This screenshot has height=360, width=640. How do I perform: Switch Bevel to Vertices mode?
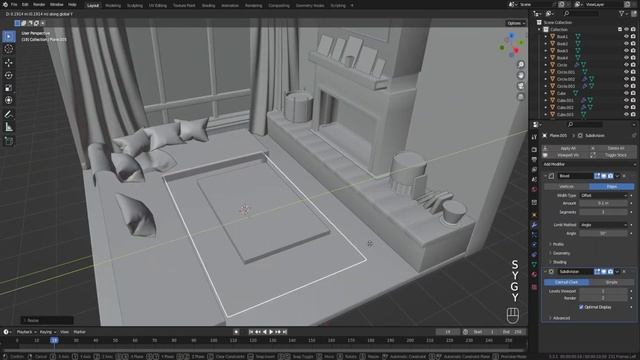click(567, 187)
